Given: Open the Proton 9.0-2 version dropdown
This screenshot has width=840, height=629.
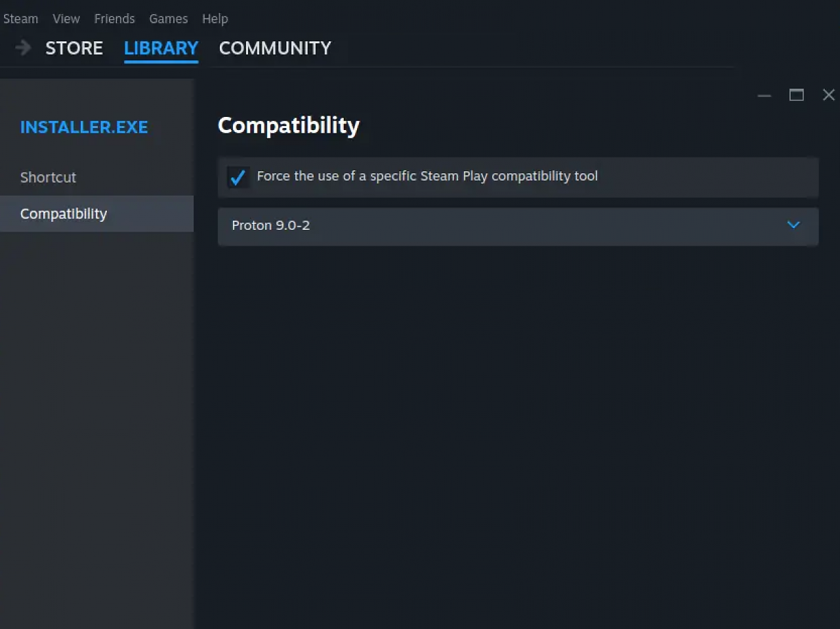Looking at the screenshot, I should coord(518,227).
